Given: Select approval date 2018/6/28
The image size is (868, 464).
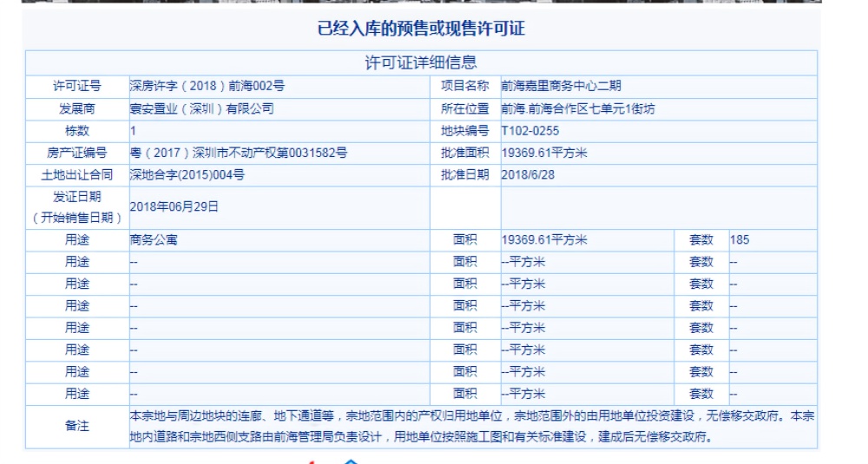Looking at the screenshot, I should point(528,175).
